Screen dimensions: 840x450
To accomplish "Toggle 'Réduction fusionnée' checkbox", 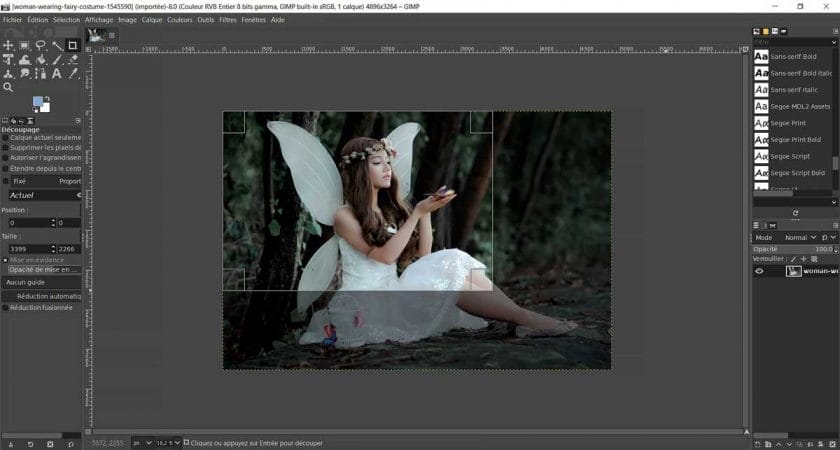I will 5,308.
